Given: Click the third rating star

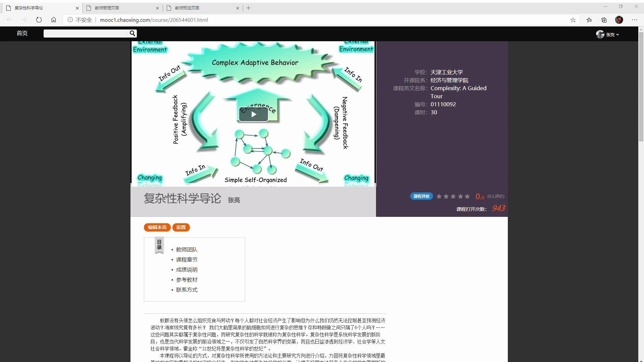Looking at the screenshot, I should click(453, 196).
